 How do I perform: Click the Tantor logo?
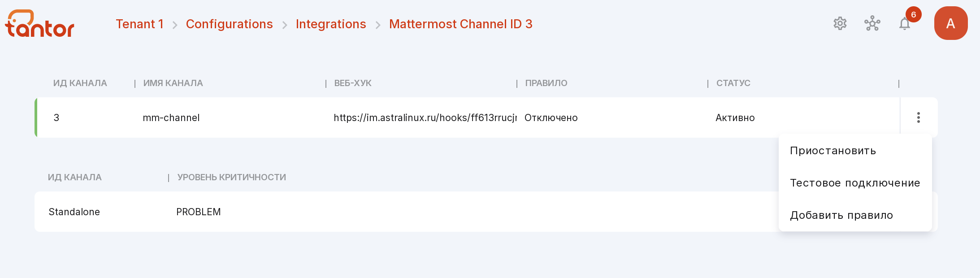tap(39, 23)
